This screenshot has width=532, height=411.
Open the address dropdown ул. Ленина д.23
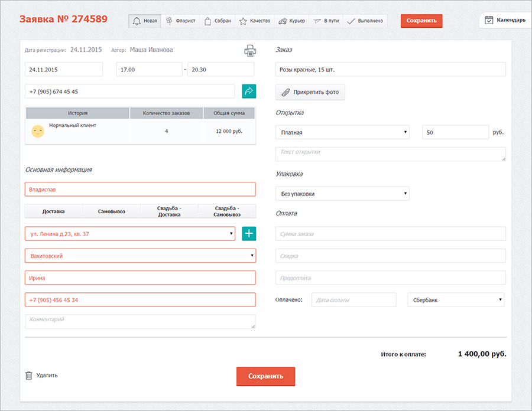130,233
